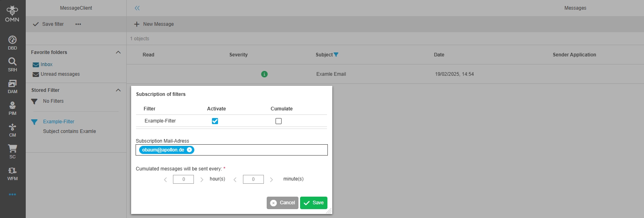Select Unread messages folder

tap(60, 74)
